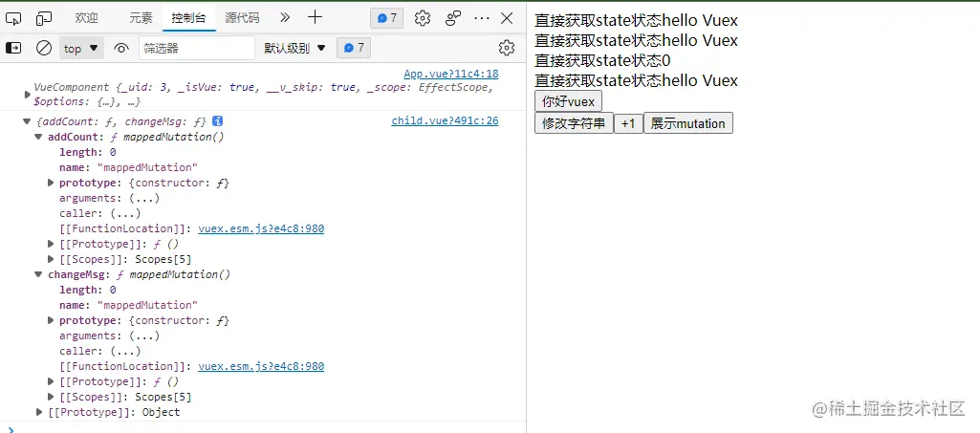This screenshot has width=980, height=433.
Task: Expand [[Scopes]] under changeMsg
Action: tap(52, 397)
